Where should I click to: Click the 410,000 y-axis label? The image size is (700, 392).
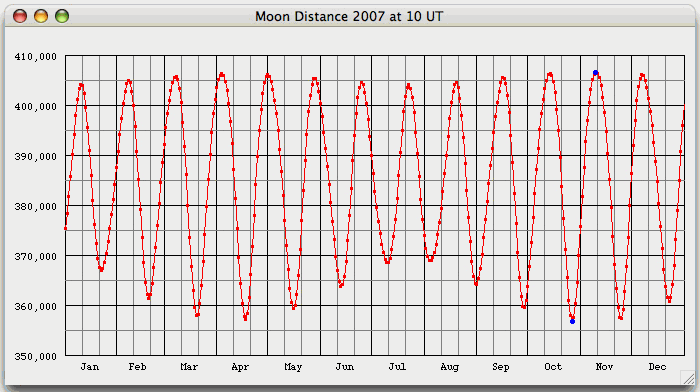(36, 57)
